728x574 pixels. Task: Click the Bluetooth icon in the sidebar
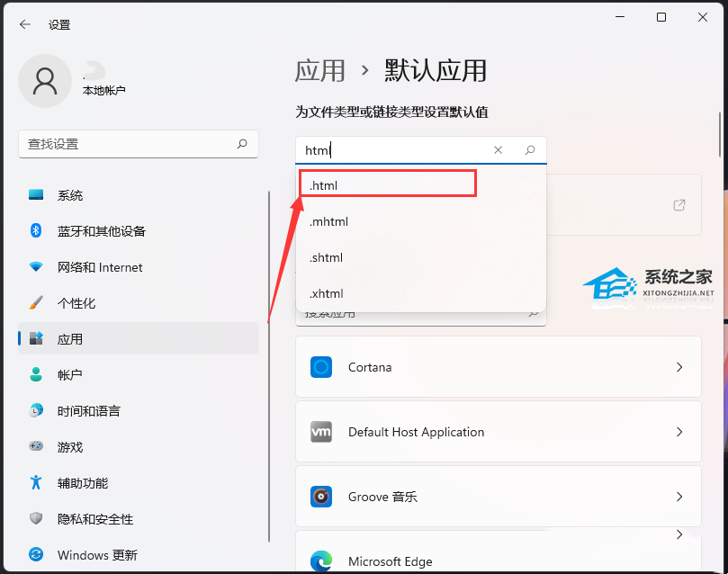tap(36, 230)
